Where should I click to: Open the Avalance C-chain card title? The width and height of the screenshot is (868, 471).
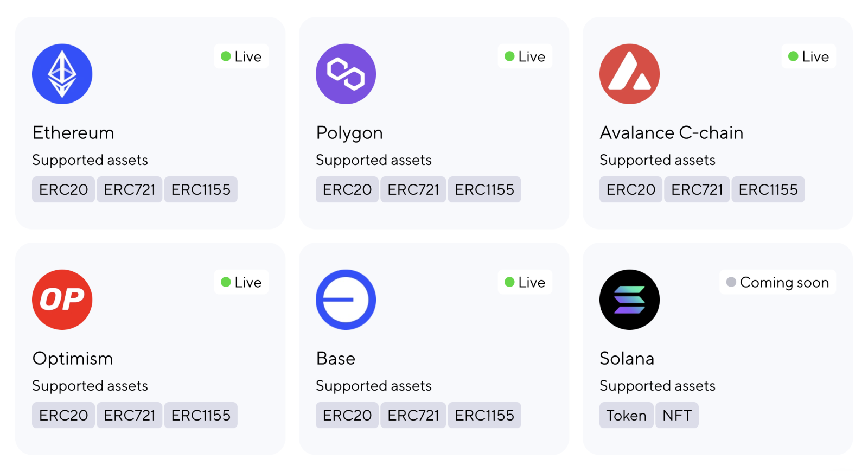[x=671, y=133]
